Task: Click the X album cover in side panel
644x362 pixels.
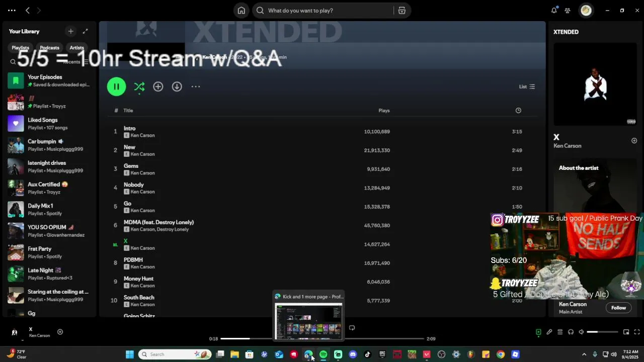Action: (595, 84)
